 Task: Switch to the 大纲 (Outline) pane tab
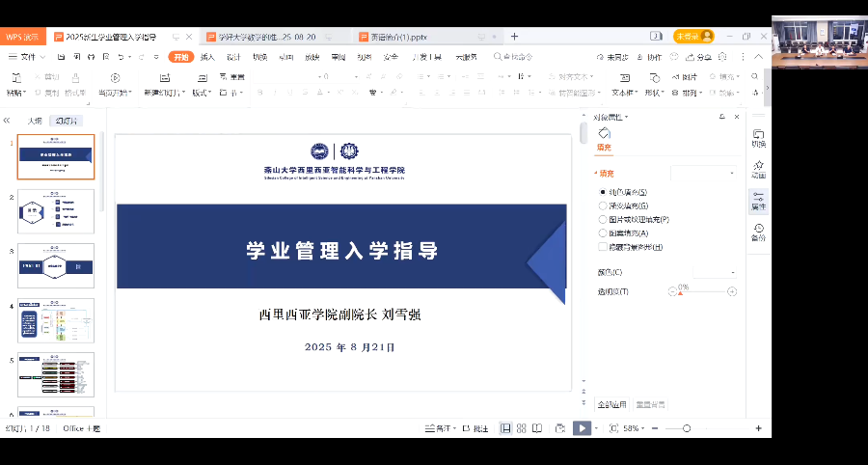point(35,121)
